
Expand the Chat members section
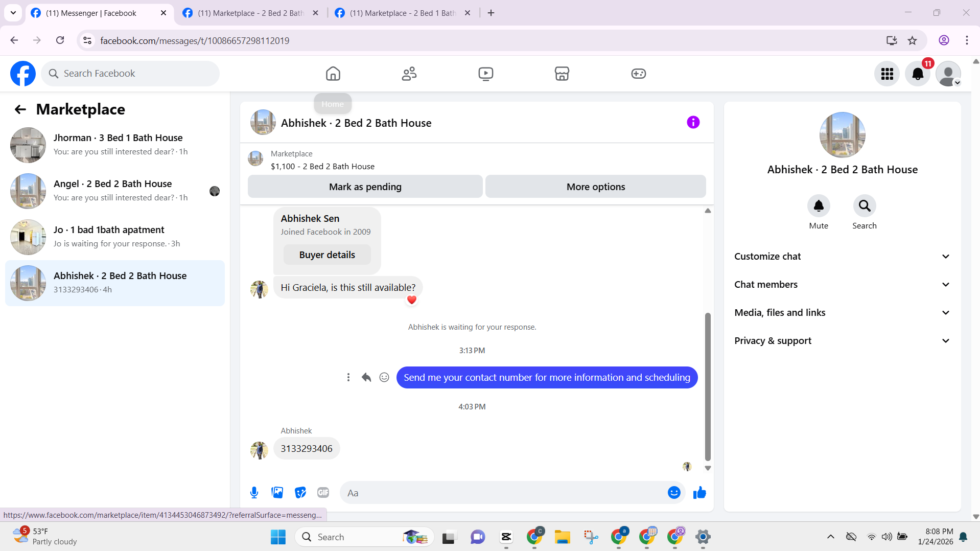[x=842, y=284]
